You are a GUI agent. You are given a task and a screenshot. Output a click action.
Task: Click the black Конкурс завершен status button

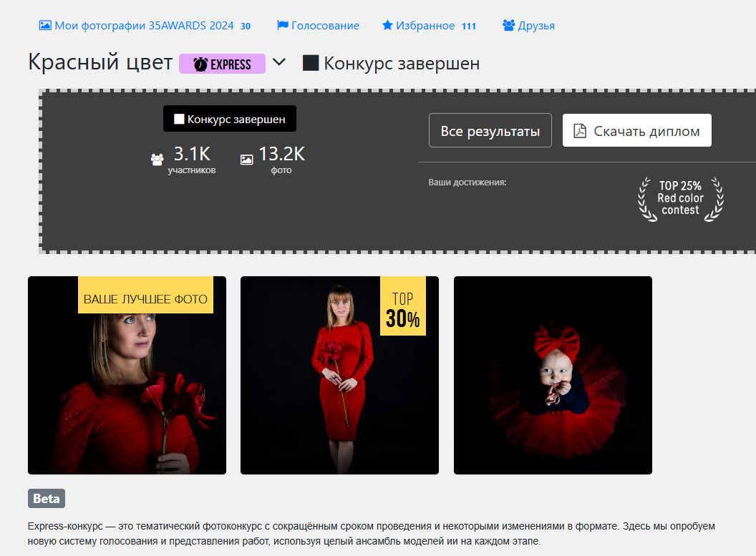pos(230,119)
